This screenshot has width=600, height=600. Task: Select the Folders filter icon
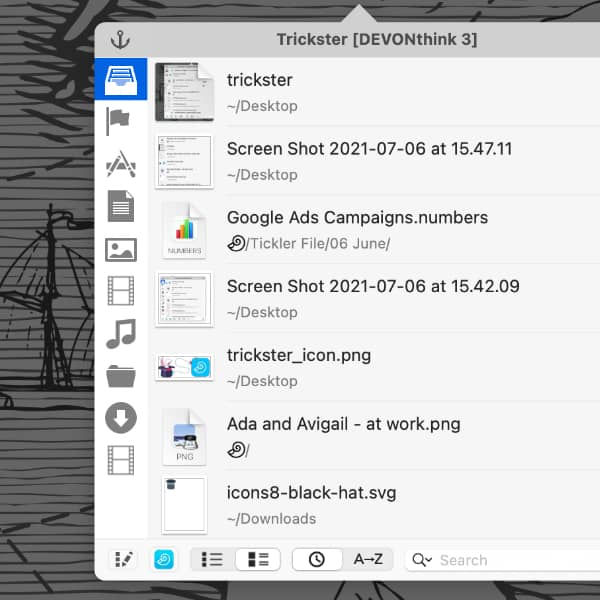click(121, 376)
